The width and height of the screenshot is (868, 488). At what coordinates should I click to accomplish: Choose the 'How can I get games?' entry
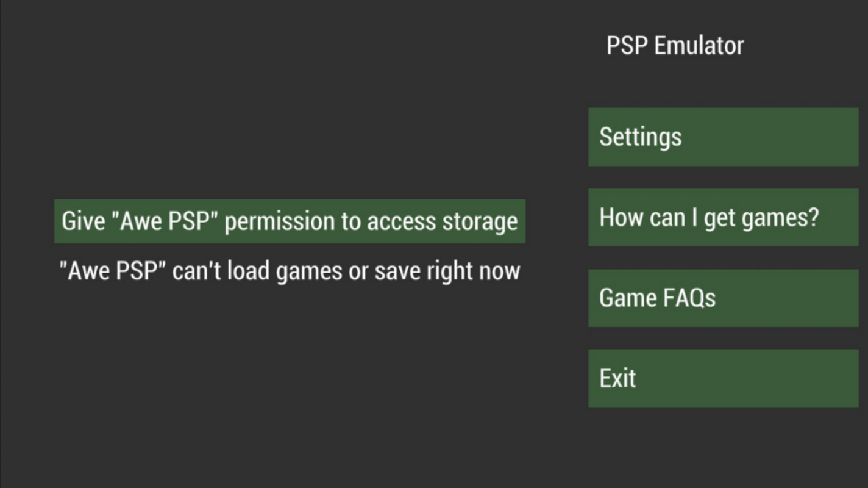click(723, 217)
